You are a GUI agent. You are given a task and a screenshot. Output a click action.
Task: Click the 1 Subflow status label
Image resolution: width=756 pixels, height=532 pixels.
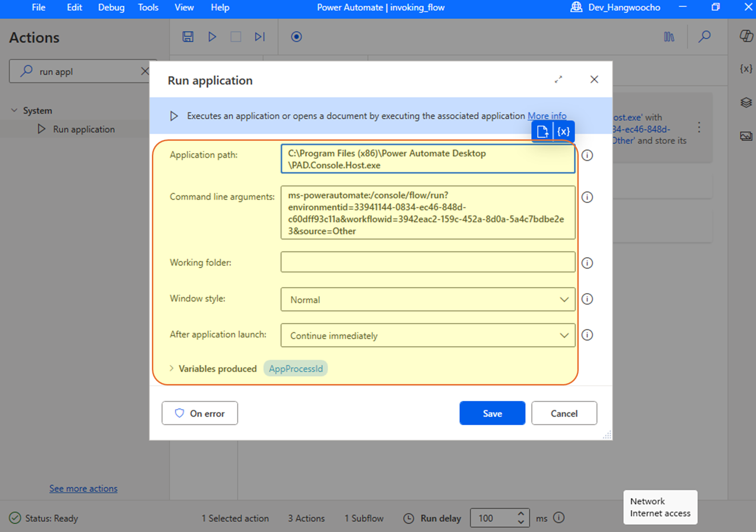[364, 518]
